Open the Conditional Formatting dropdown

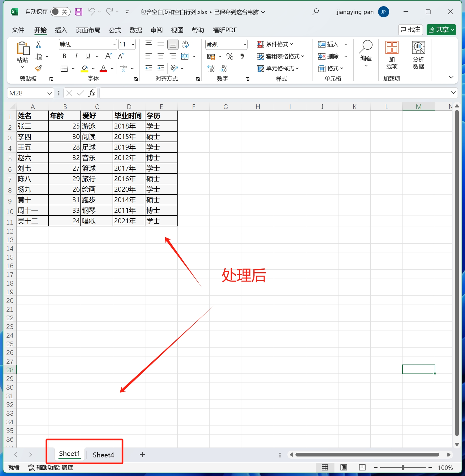275,44
